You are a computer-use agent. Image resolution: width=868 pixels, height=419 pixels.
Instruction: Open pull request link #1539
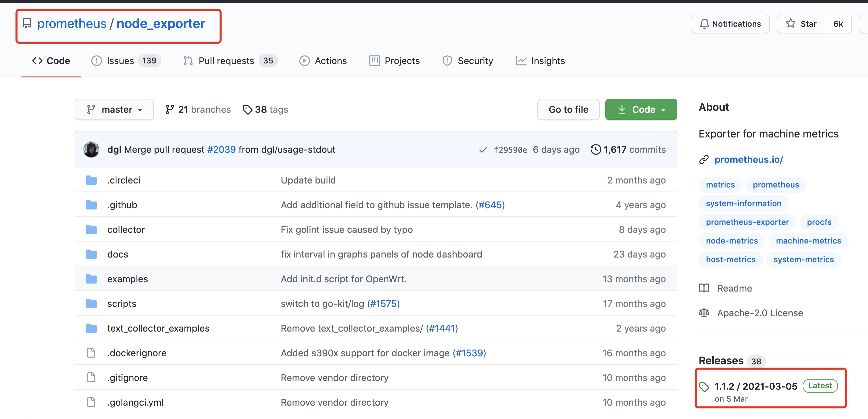tap(469, 353)
